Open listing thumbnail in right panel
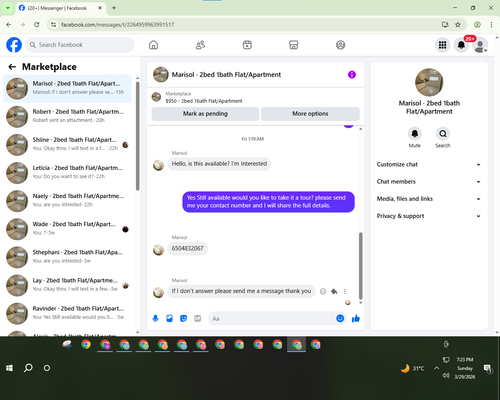This screenshot has width=500, height=400. [x=429, y=82]
